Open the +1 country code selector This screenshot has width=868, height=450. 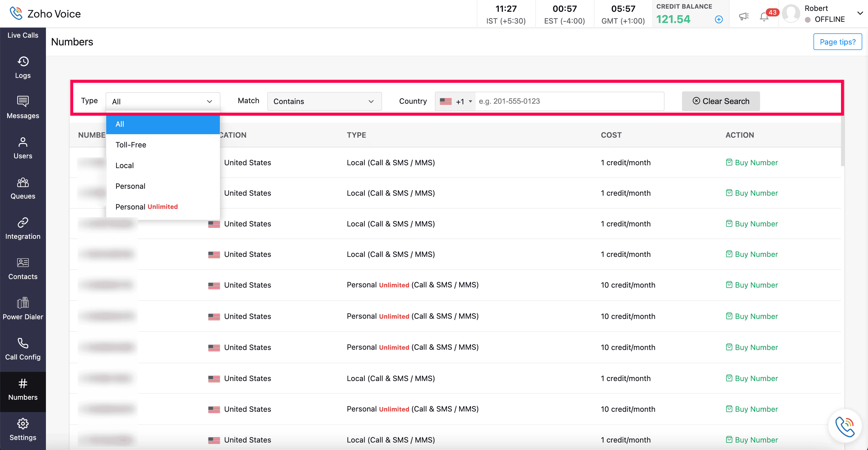pyautogui.click(x=456, y=101)
